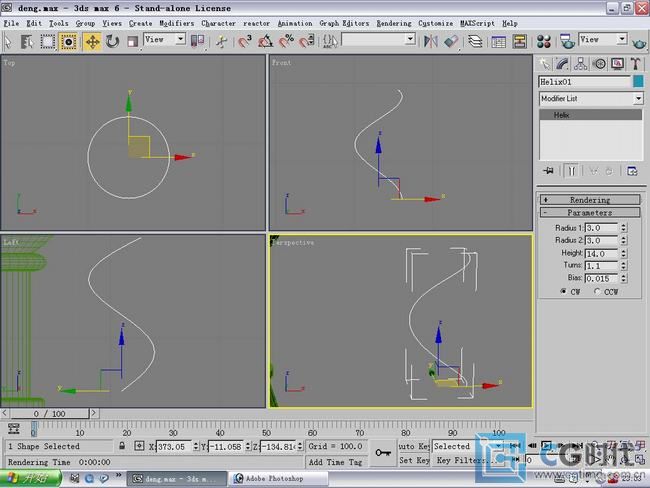Click Add Time Tag
The width and height of the screenshot is (650, 488).
point(335,462)
